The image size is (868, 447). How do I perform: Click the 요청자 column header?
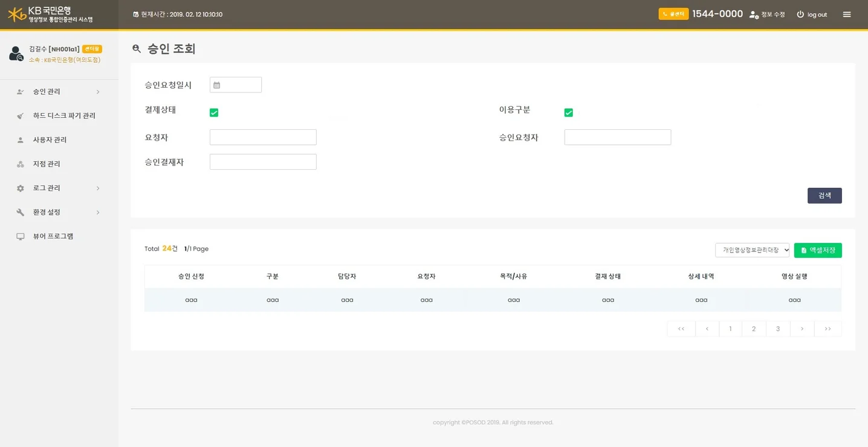[426, 276]
